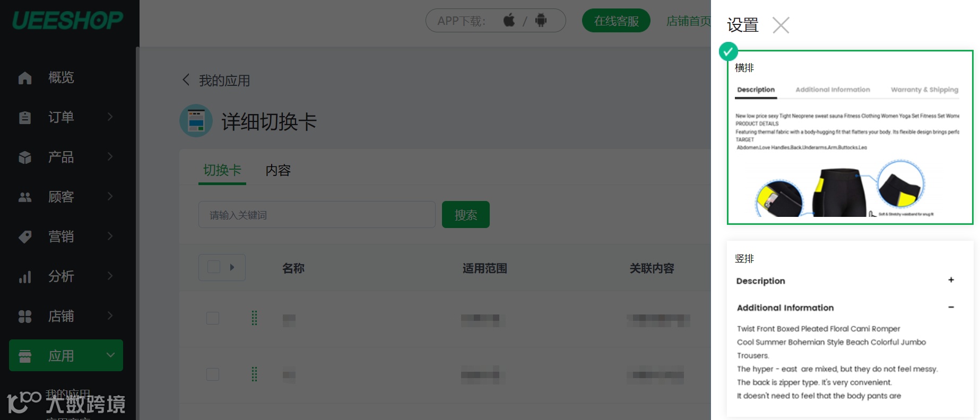Screen dimensions: 980x420
Task: Expand the 店铺 menu chevron
Action: 110,316
